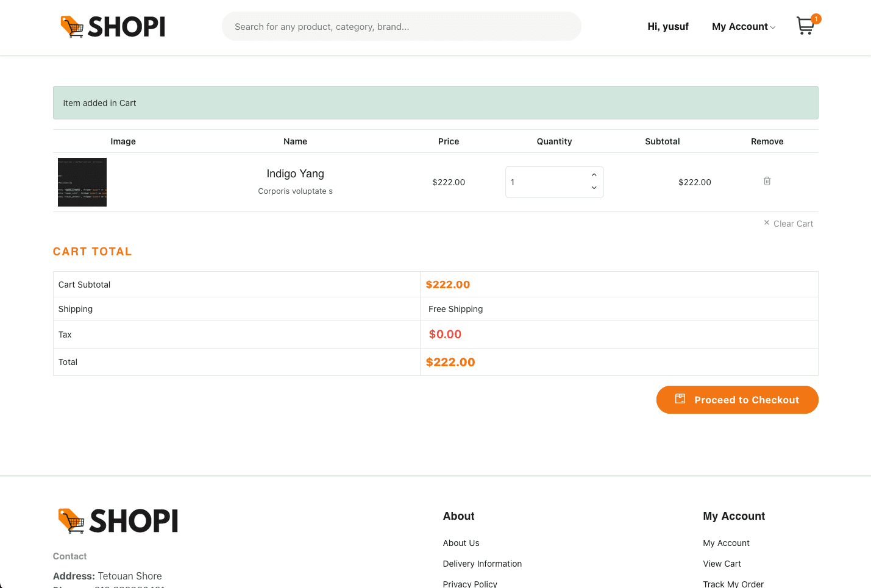Click the Cart Subtotal amount $222.00
This screenshot has width=871, height=588.
point(448,285)
